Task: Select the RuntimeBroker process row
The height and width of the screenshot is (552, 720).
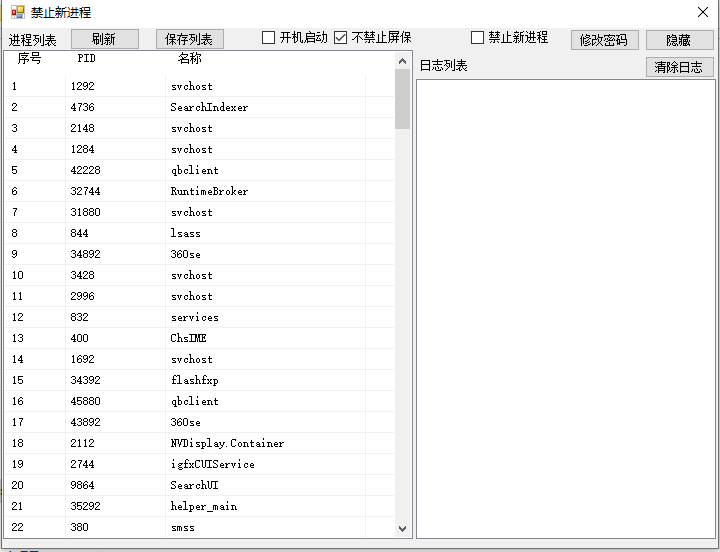Action: (x=200, y=191)
